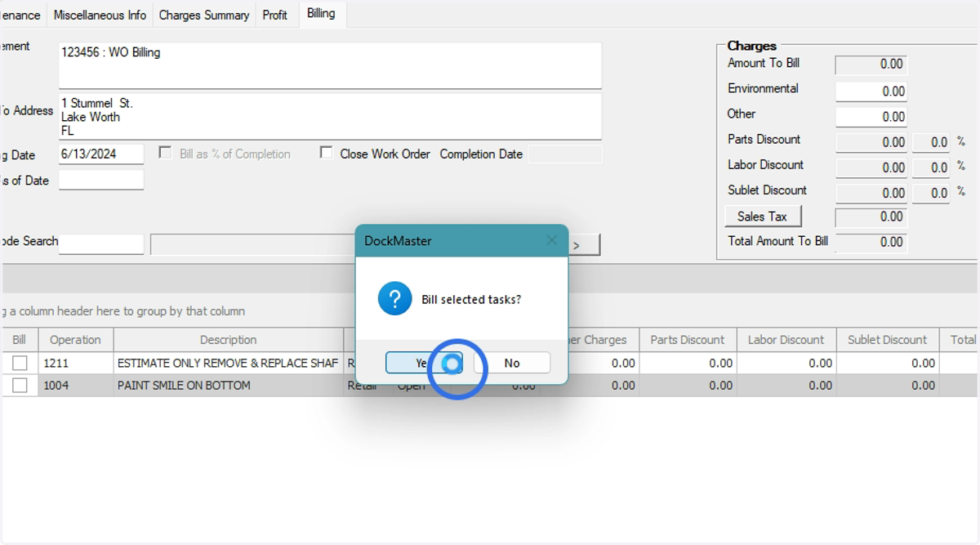Select the Billing tab
The image size is (980, 545).
click(321, 13)
